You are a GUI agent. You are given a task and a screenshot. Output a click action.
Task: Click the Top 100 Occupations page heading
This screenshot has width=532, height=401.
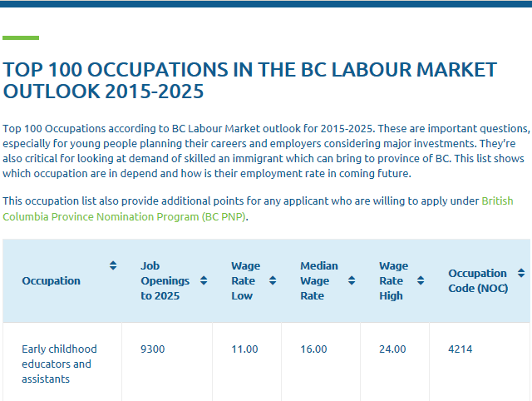[249, 81]
